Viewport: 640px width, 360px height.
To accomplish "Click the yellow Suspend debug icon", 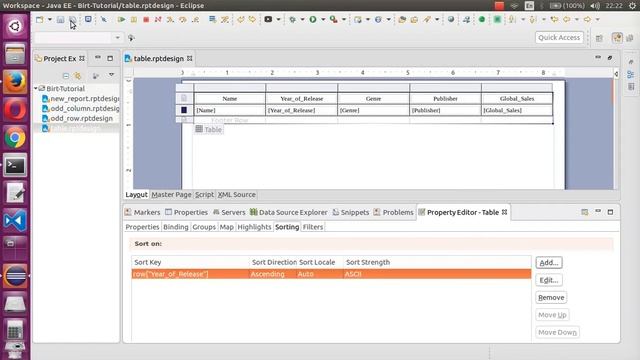I will coord(133,19).
